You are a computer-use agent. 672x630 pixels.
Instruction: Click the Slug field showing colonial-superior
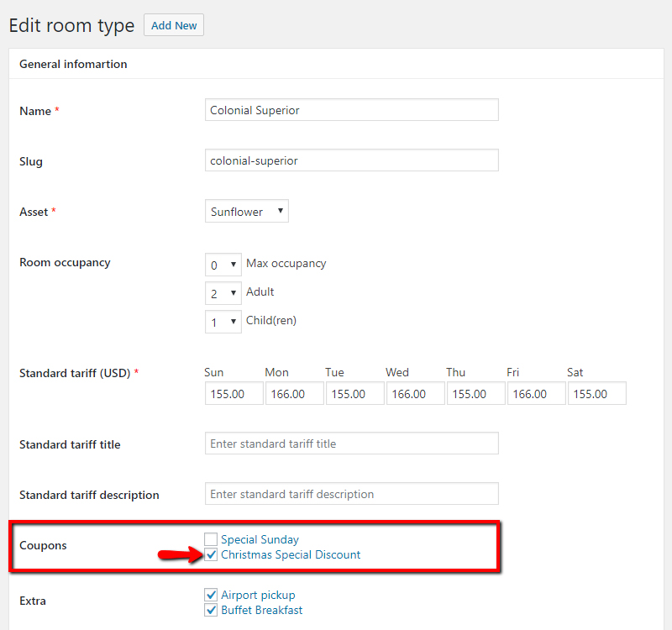351,160
